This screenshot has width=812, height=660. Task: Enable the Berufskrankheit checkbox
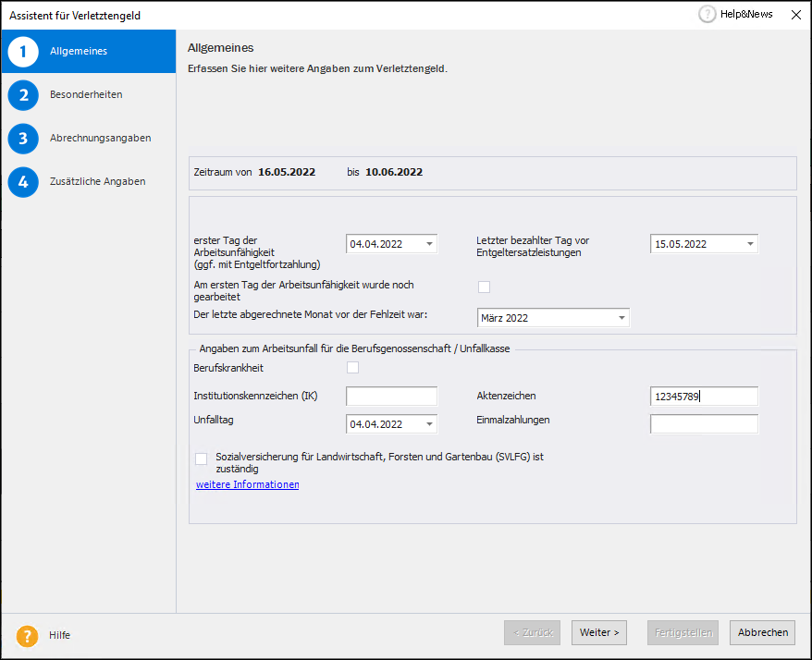[352, 368]
